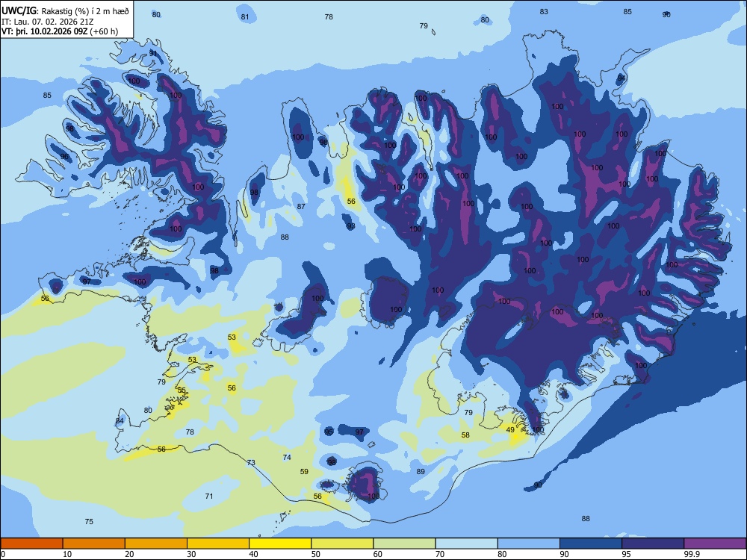The width and height of the screenshot is (747, 560).
Task: Click the humidity value 96 on the map
Action: pos(64,156)
